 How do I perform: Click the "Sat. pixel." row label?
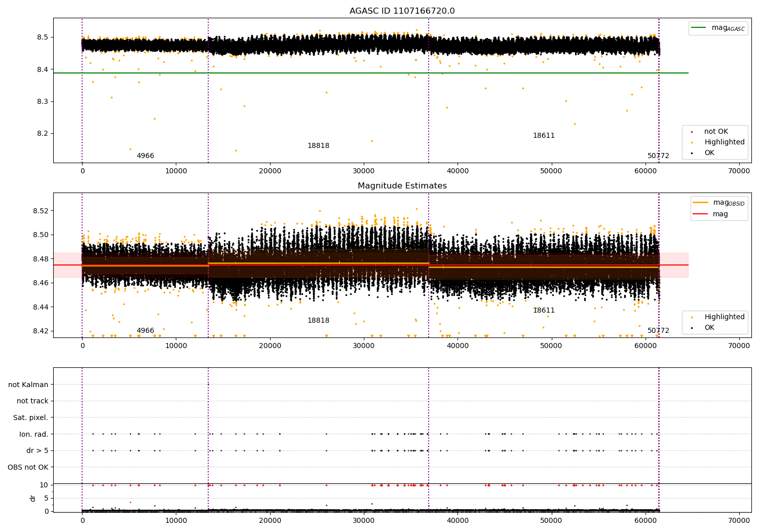pos(31,418)
